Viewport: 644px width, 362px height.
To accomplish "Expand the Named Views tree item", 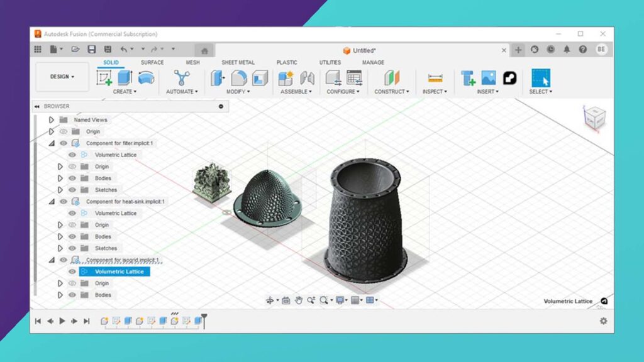I will pyautogui.click(x=51, y=119).
